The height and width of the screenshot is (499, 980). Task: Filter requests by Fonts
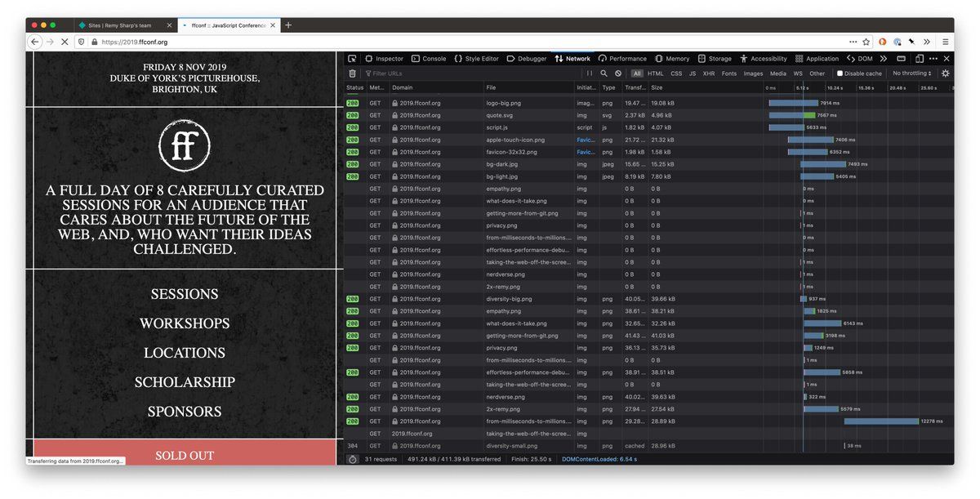coord(729,74)
